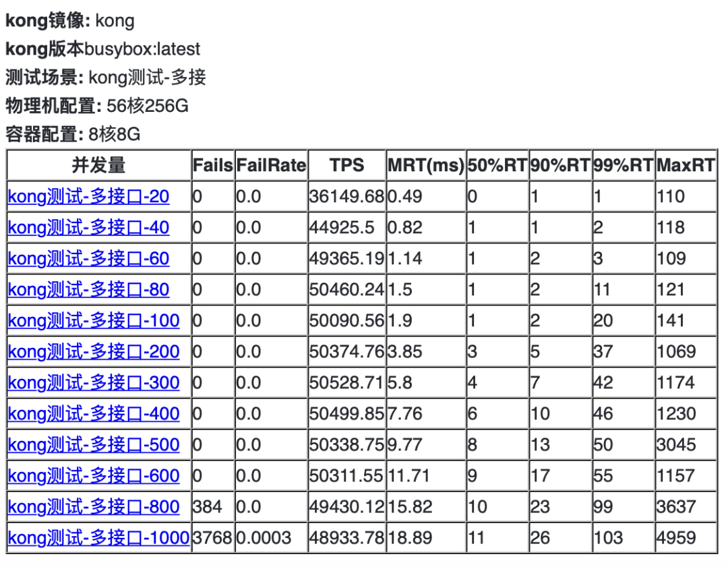728x569 pixels.
Task: Open the kong测试-多接口-600 link
Action: [93, 476]
